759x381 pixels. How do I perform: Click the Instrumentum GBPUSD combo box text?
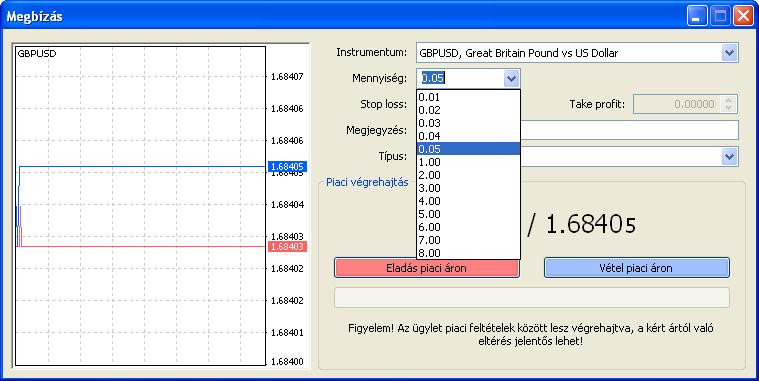518,53
